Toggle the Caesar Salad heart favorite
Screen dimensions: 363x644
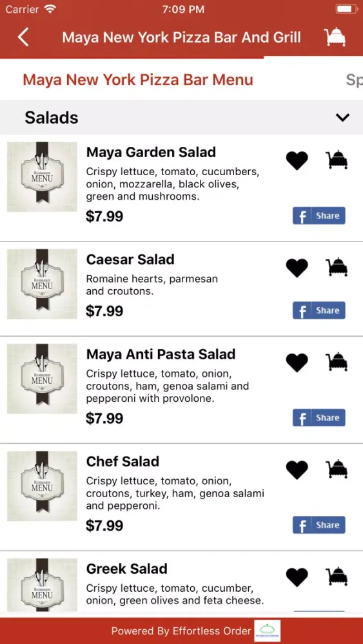(297, 268)
